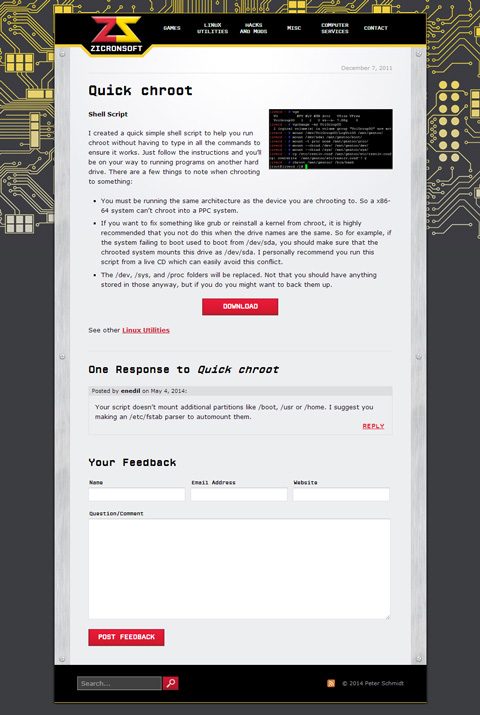Focus the Website input field

coord(341,494)
